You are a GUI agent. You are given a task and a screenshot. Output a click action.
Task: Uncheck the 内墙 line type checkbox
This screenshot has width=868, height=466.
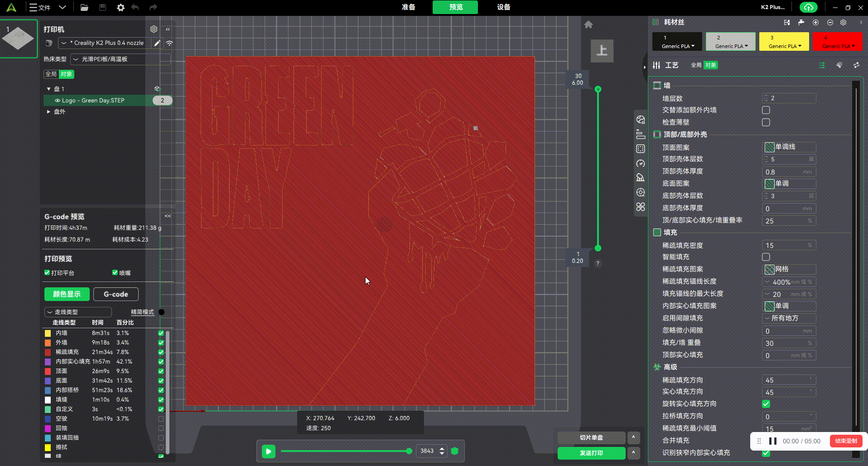point(161,333)
